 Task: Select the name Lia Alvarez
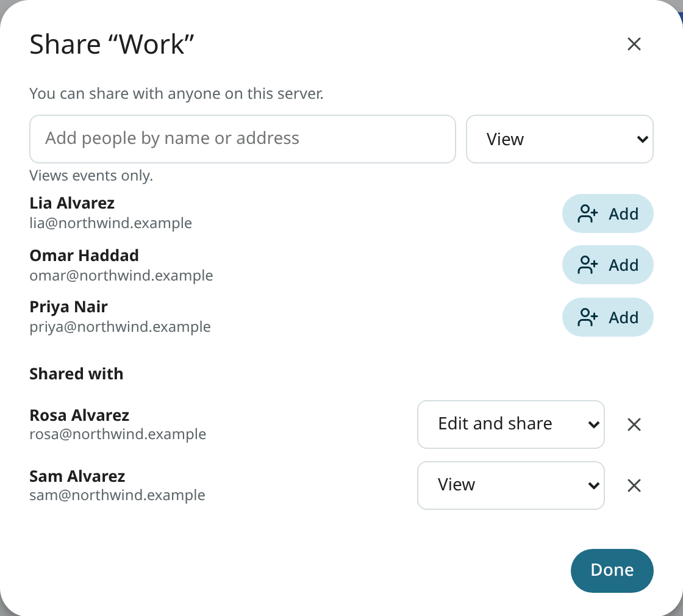coord(72,204)
